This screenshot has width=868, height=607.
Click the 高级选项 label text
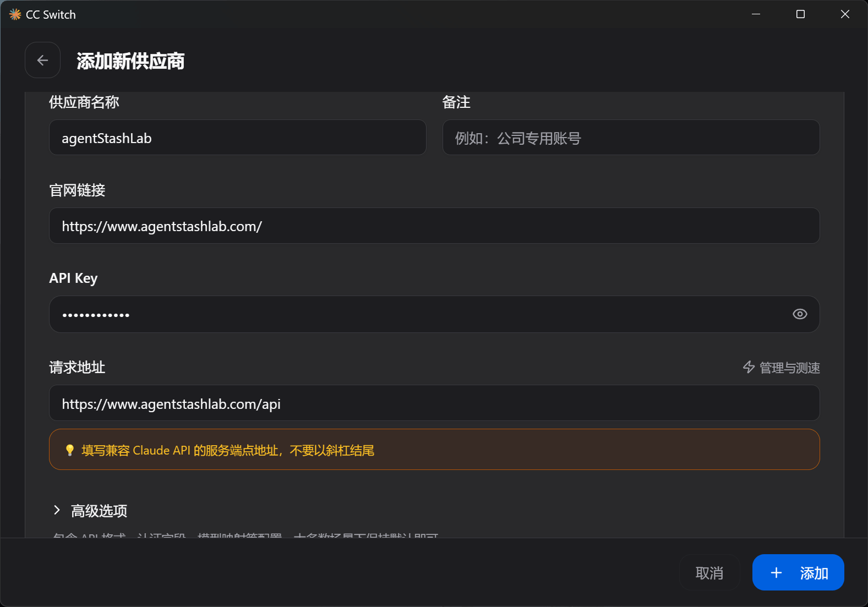(99, 511)
